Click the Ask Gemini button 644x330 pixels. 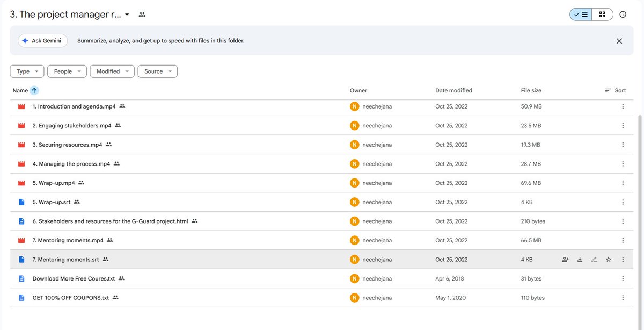pyautogui.click(x=43, y=41)
